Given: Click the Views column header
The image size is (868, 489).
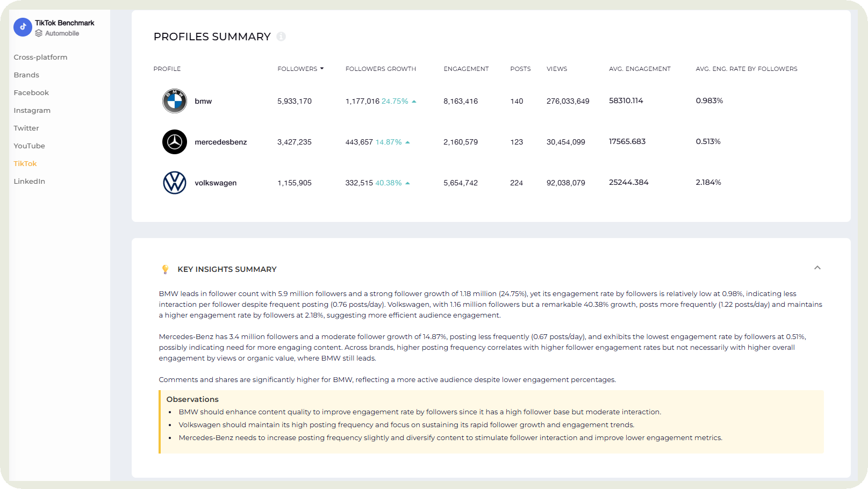Looking at the screenshot, I should coord(557,69).
